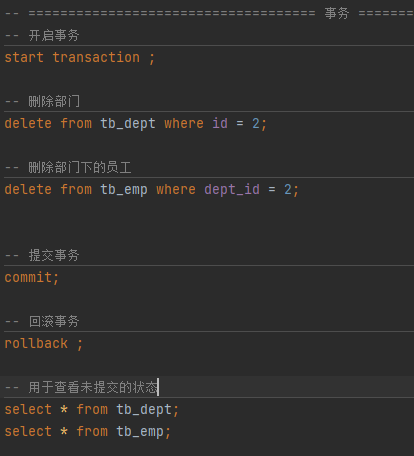Click the 'id' column in the where clause
The image size is (414, 456).
point(220,124)
